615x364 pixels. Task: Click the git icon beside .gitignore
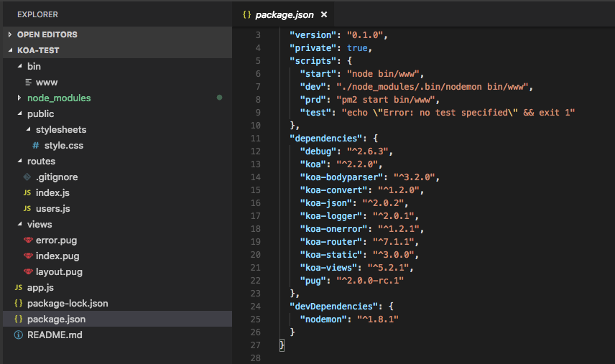tap(27, 177)
